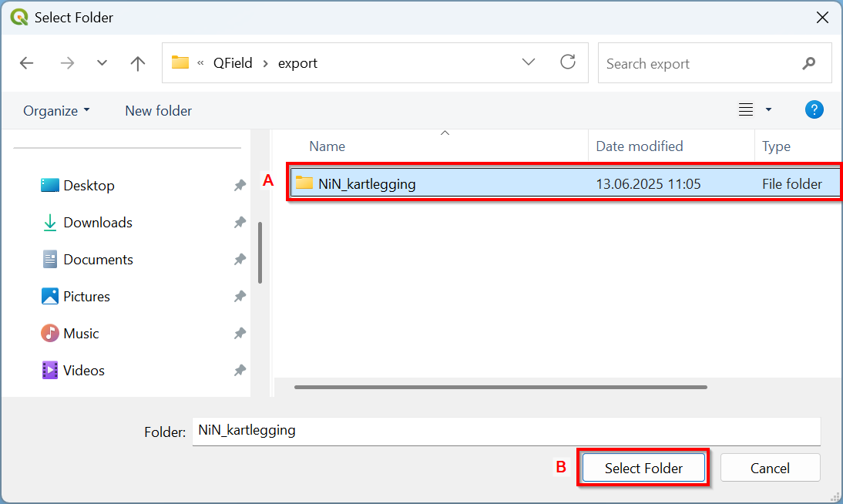Viewport: 843px width, 504px height.
Task: Open the Organize menu
Action: (x=56, y=110)
